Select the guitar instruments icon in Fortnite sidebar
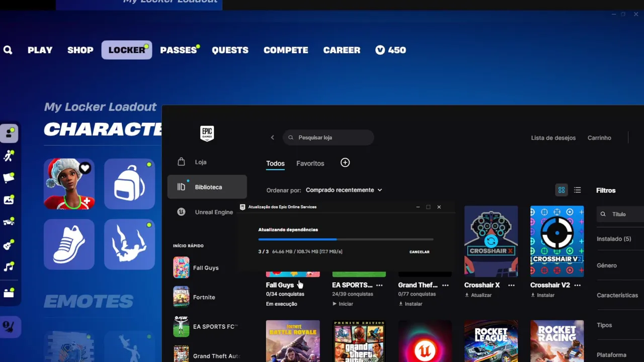The image size is (644, 362). pyautogui.click(x=9, y=245)
